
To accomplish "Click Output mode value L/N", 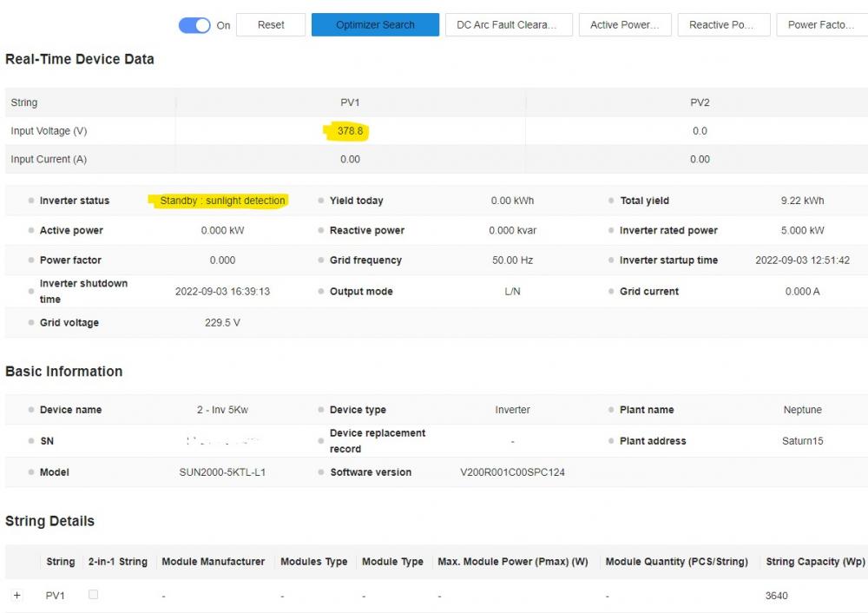I will point(512,291).
